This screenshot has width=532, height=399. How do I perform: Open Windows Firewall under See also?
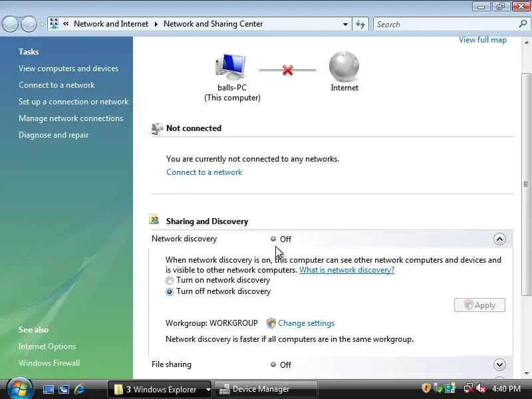click(49, 363)
